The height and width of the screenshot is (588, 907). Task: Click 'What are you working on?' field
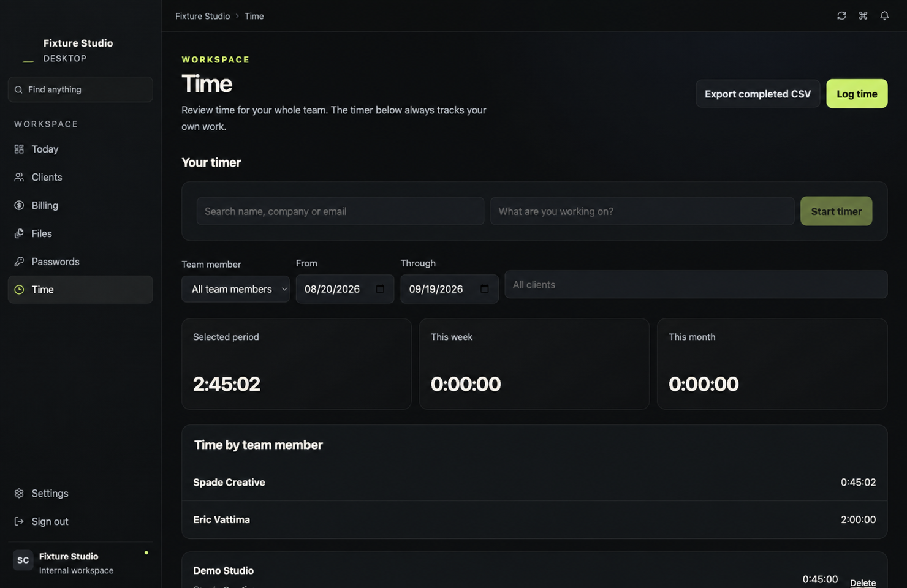coord(642,211)
